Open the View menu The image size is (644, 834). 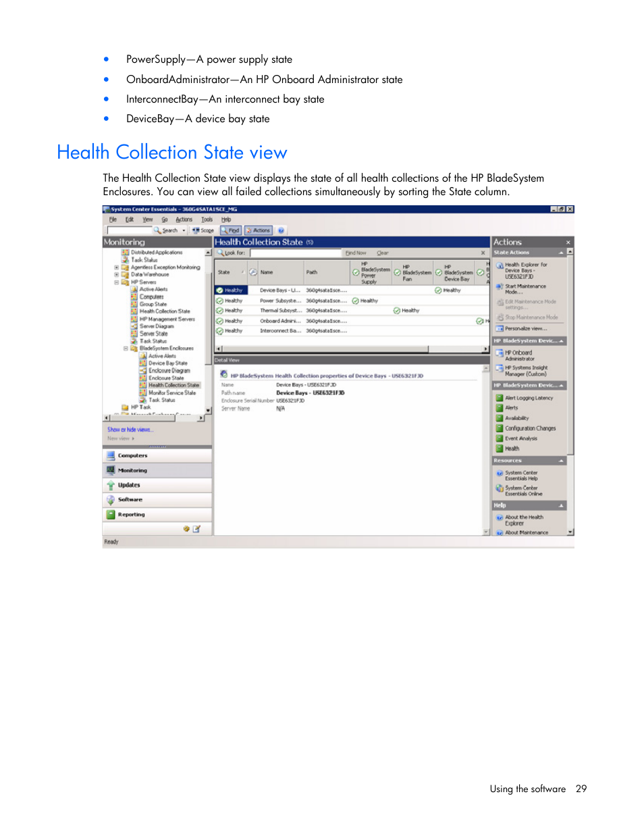click(x=147, y=219)
